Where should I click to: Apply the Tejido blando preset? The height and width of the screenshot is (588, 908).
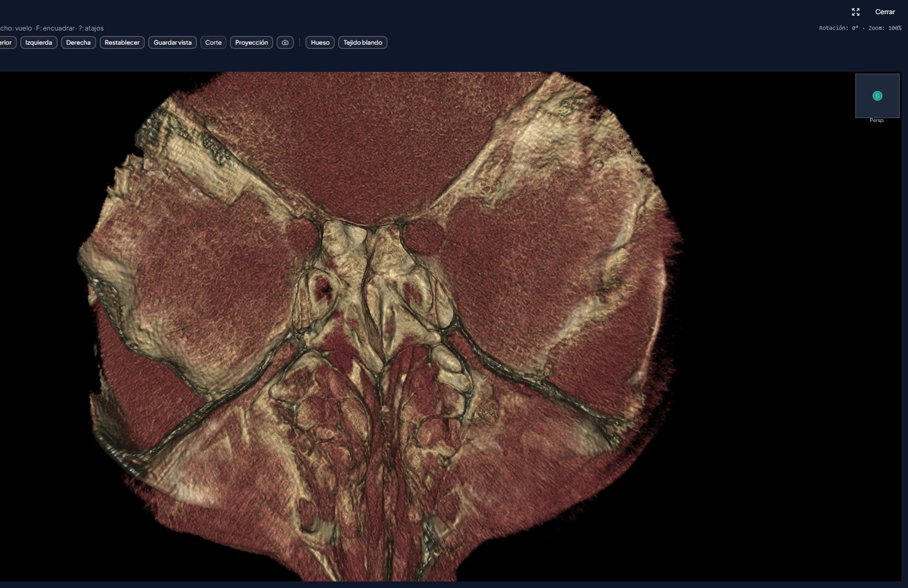pos(363,42)
